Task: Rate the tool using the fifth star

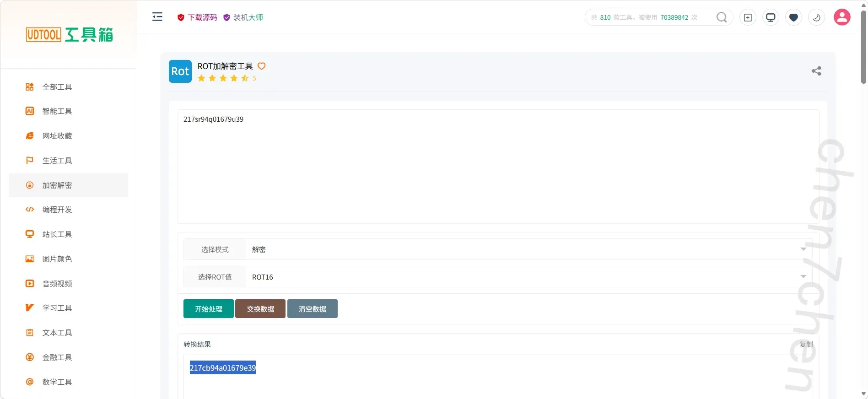Action: 245,78
